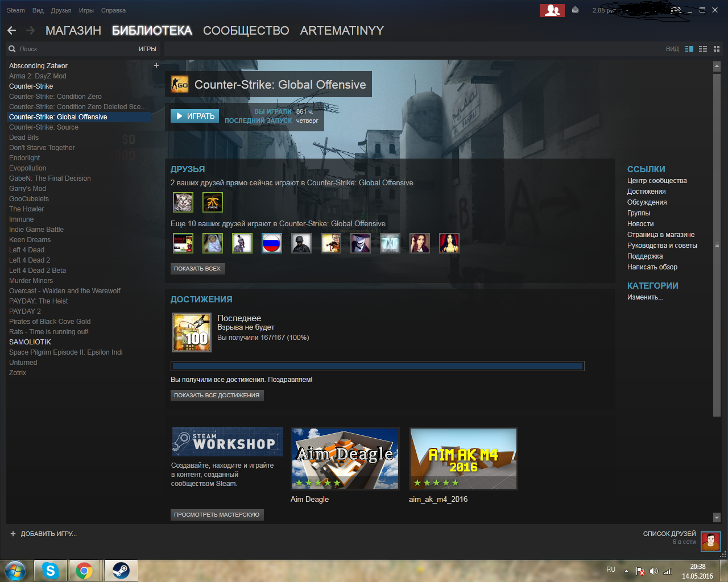Show hidden tray icons arrow
The width and height of the screenshot is (728, 582).
[x=626, y=571]
